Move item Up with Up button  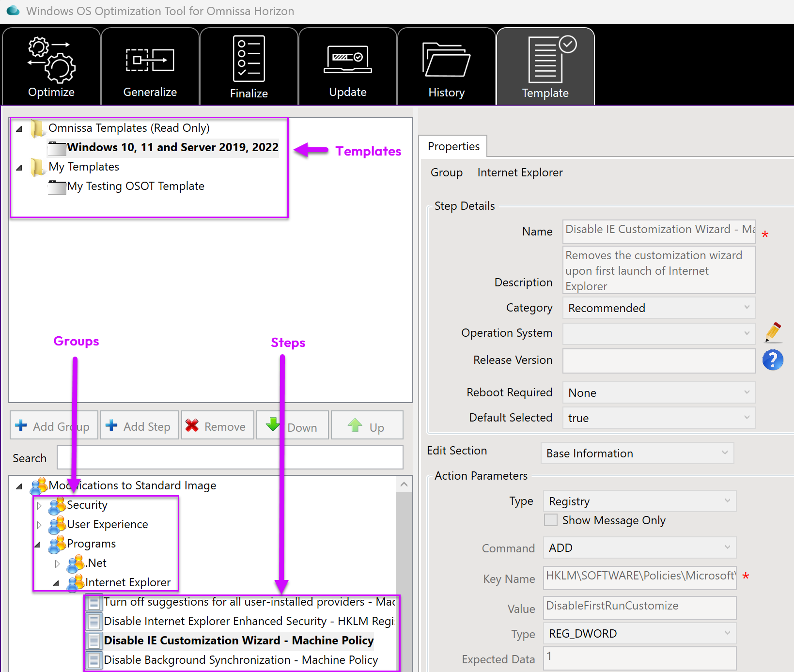pyautogui.click(x=367, y=425)
